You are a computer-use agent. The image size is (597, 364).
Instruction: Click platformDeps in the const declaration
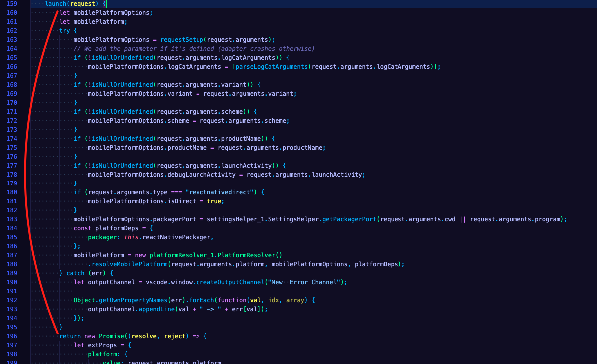117,228
